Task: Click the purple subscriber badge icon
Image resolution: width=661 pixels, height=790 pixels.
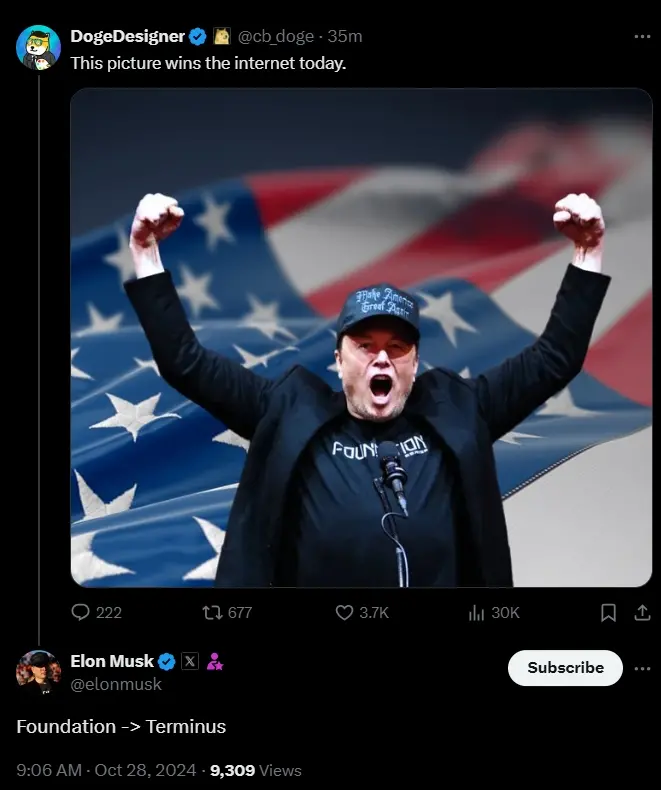Action: (214, 661)
